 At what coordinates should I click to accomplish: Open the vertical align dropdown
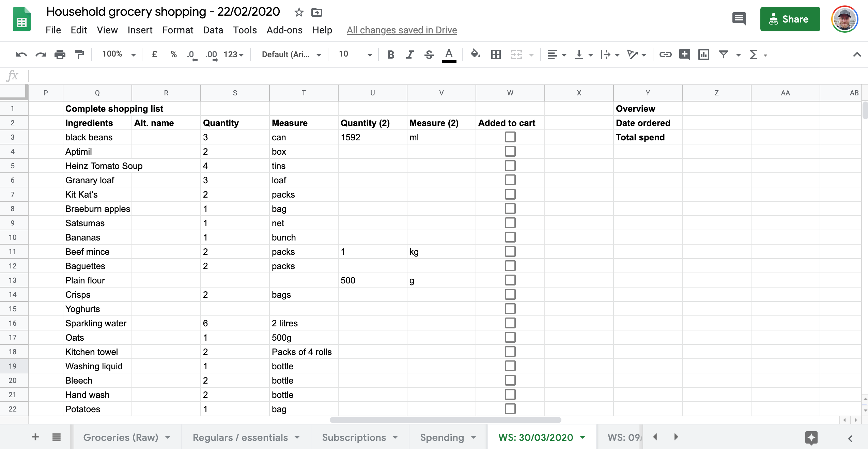pyautogui.click(x=584, y=55)
